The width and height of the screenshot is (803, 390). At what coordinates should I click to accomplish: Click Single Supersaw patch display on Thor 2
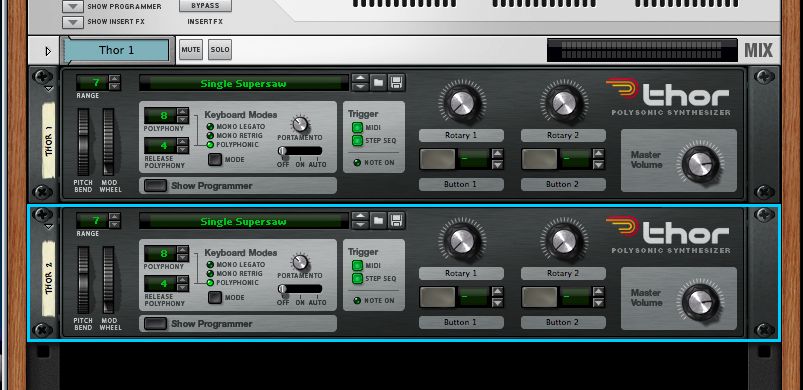(244, 221)
